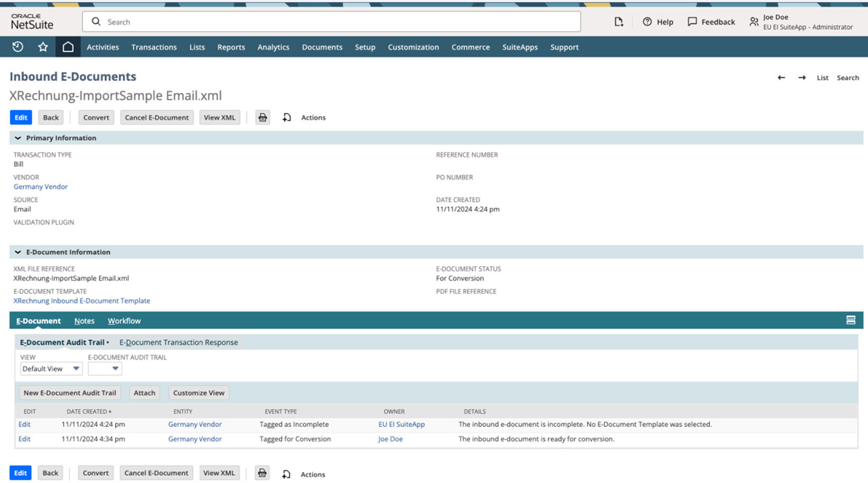Image resolution: width=868 pixels, height=483 pixels.
Task: Open the sublist layout icon on the E-Document bar
Action: click(850, 319)
